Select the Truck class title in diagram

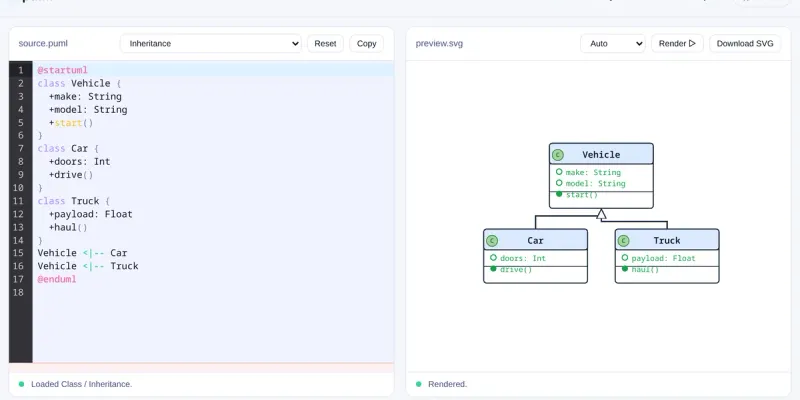pyautogui.click(x=667, y=240)
